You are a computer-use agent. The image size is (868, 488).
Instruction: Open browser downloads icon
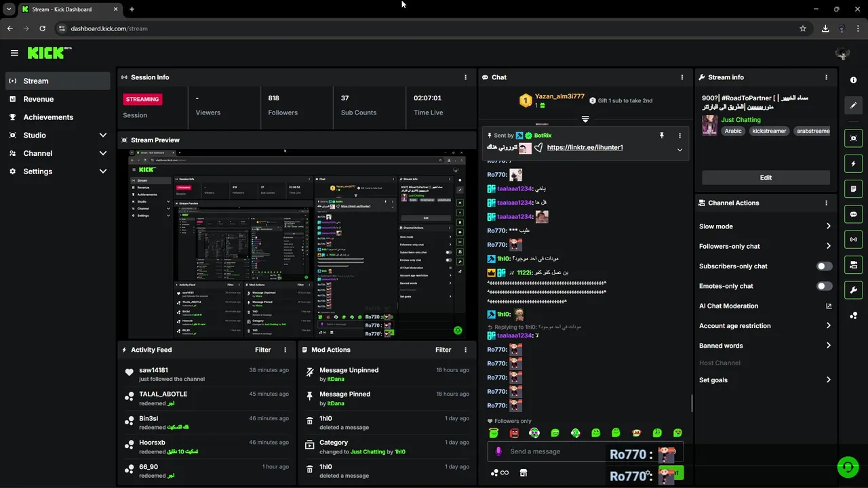click(x=825, y=28)
